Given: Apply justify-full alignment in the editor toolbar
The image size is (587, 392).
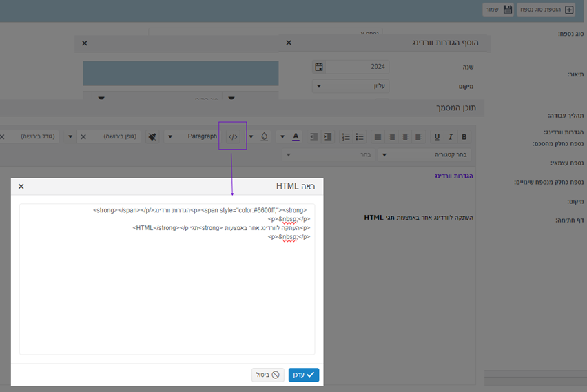Looking at the screenshot, I should pyautogui.click(x=378, y=136).
